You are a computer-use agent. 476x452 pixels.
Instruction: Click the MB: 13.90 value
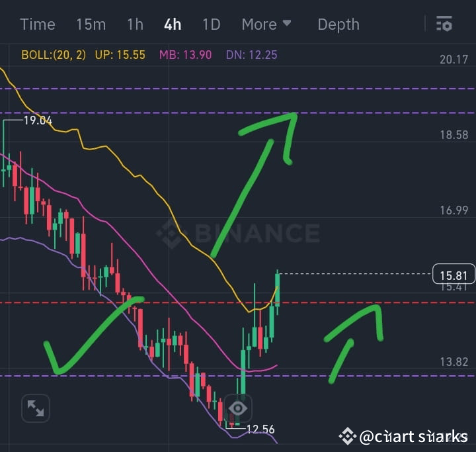186,55
